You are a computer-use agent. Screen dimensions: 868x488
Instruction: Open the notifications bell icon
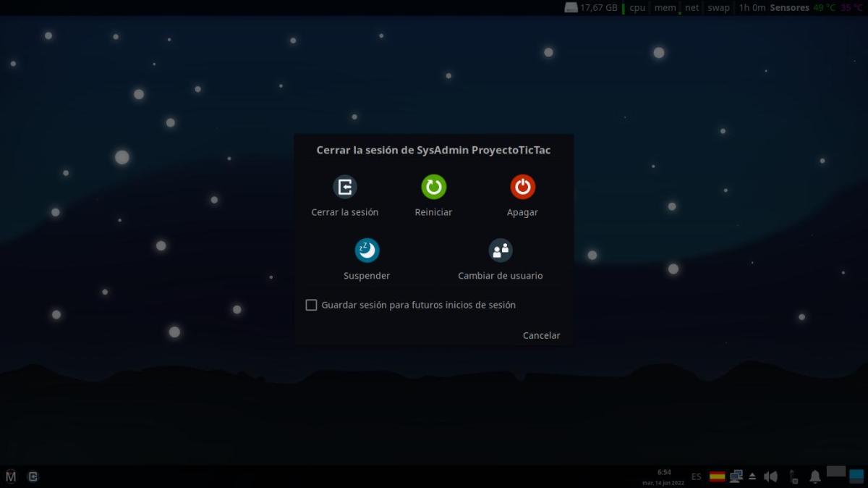pyautogui.click(x=815, y=476)
